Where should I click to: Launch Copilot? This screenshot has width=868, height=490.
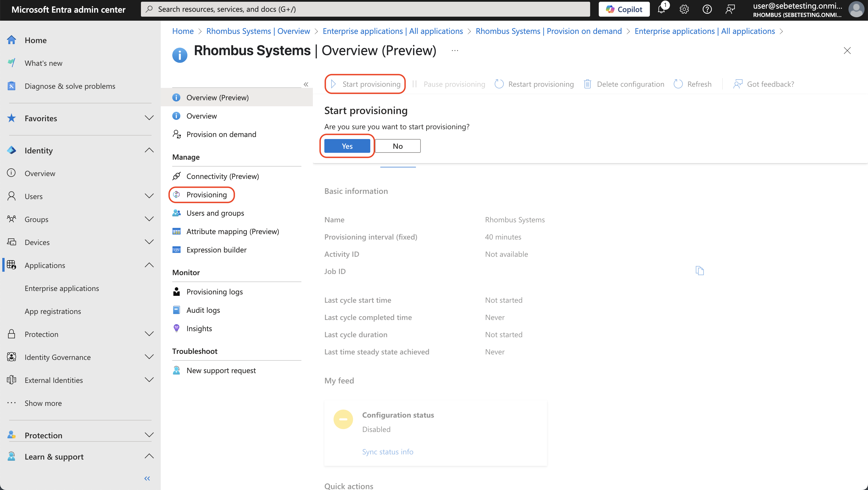624,9
